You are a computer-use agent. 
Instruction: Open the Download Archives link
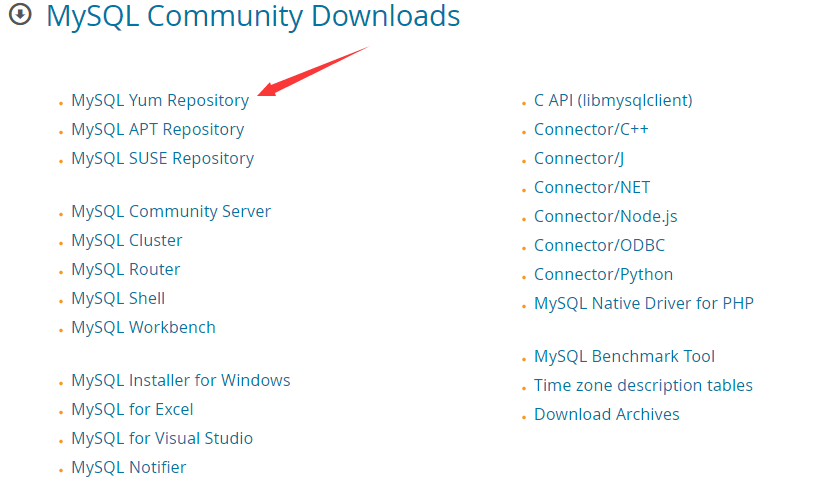point(607,414)
